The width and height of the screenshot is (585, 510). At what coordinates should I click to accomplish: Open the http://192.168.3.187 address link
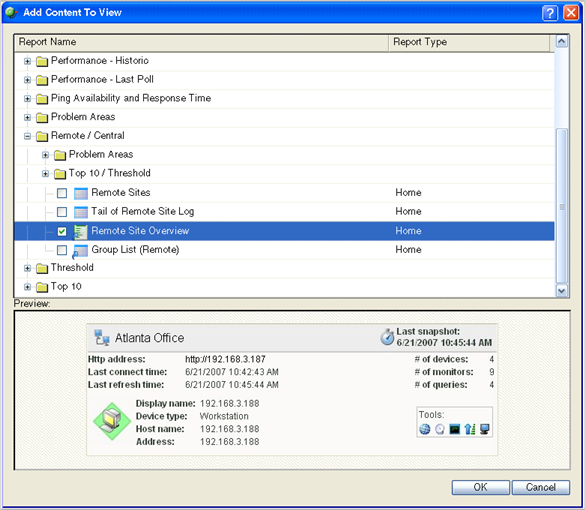tap(225, 359)
